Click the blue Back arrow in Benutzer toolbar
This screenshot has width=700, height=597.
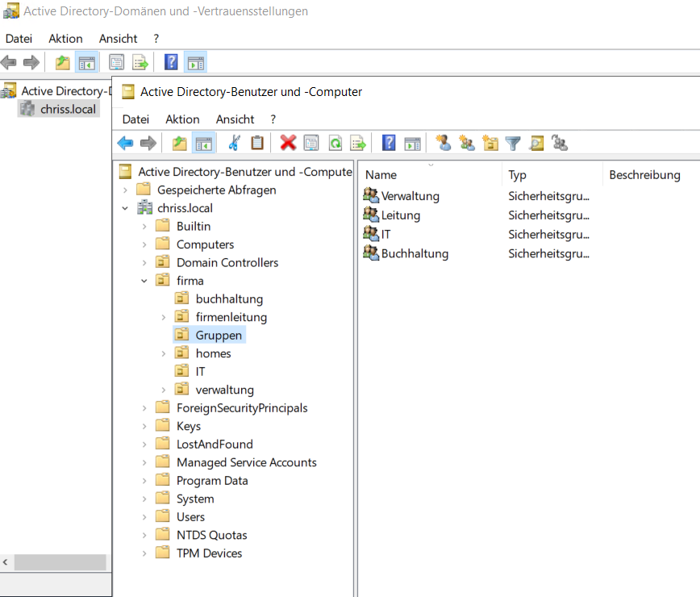125,144
